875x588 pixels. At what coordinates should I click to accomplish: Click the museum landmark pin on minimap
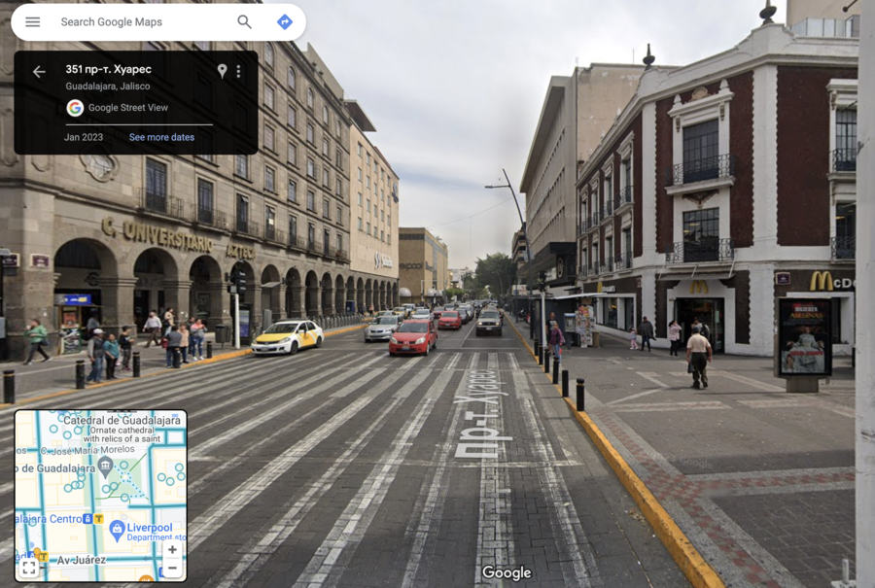[105, 466]
